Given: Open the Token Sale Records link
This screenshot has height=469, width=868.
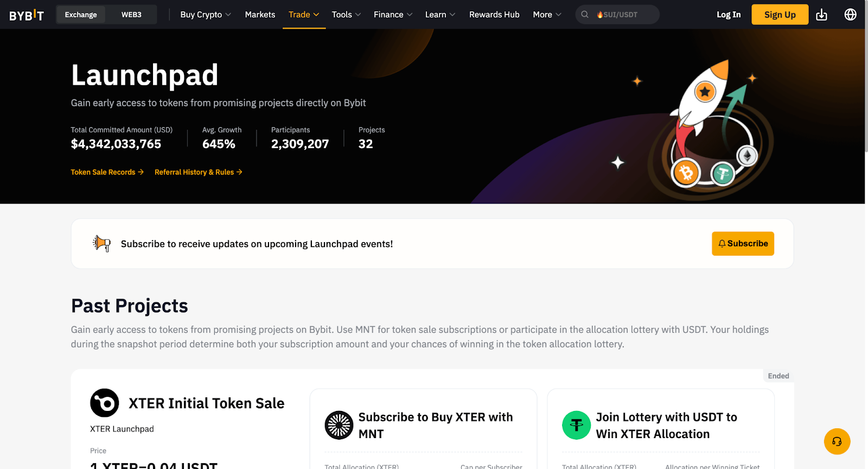Looking at the screenshot, I should (107, 172).
